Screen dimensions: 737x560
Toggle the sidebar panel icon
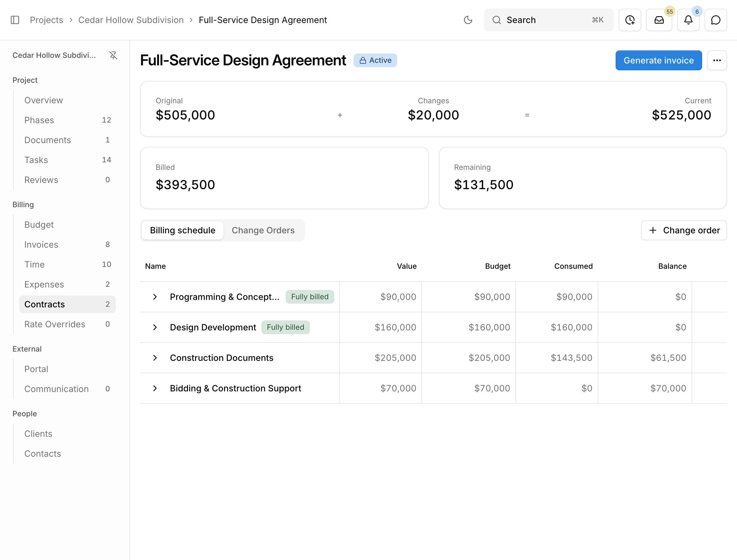pos(15,20)
